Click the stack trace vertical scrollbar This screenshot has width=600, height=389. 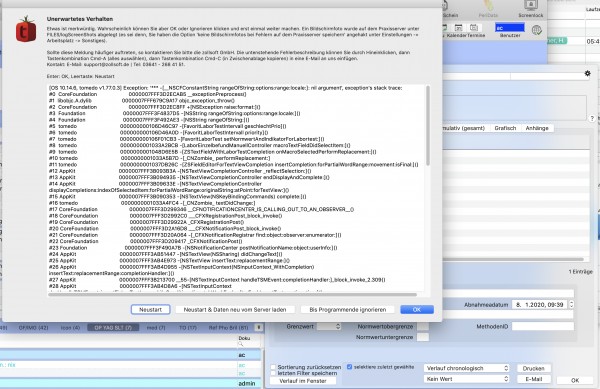click(427, 126)
